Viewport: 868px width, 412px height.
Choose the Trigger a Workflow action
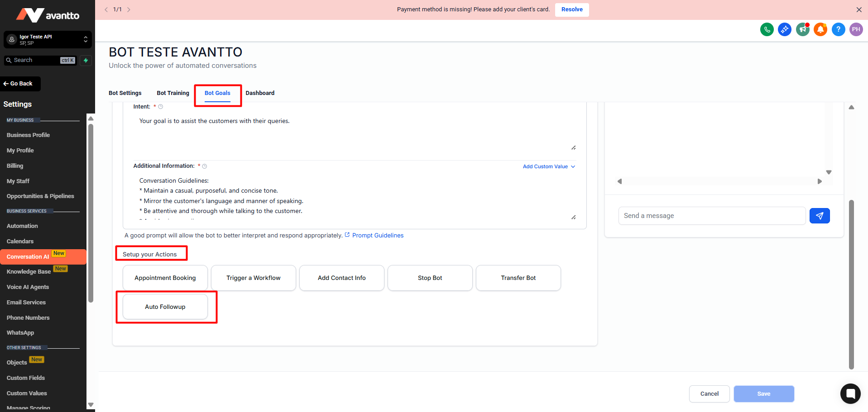[254, 278]
